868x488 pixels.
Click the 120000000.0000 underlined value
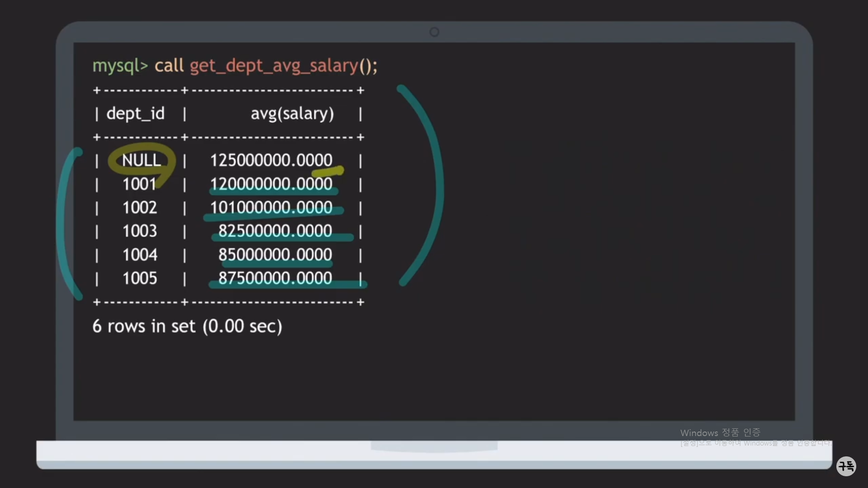pyautogui.click(x=271, y=184)
